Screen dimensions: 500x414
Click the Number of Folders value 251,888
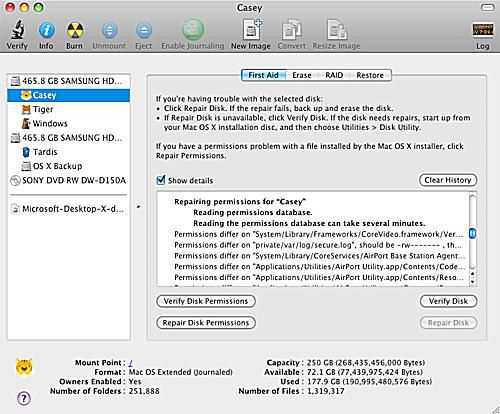(144, 391)
